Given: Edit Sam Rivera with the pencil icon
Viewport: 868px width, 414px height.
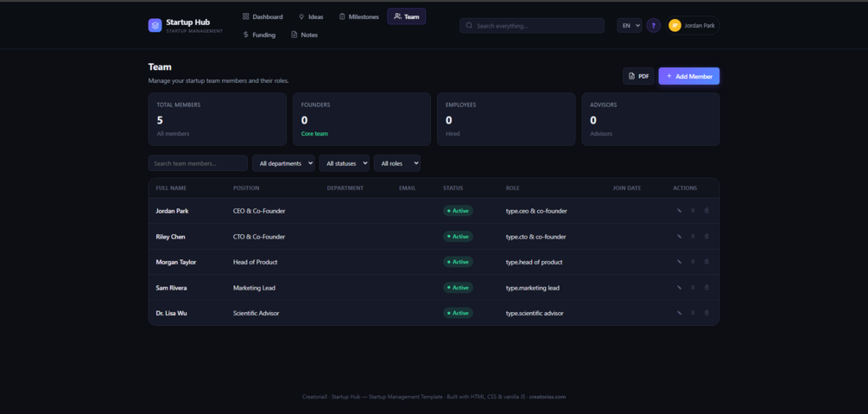Looking at the screenshot, I should point(679,287).
